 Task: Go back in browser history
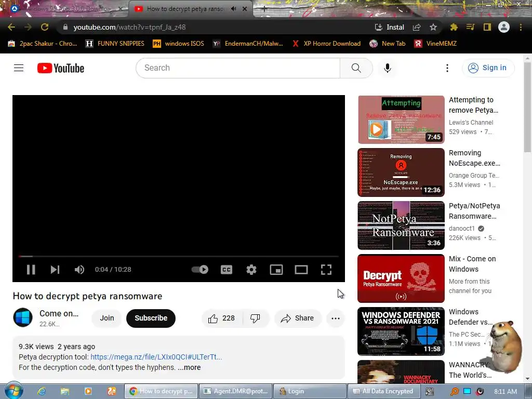[11, 27]
